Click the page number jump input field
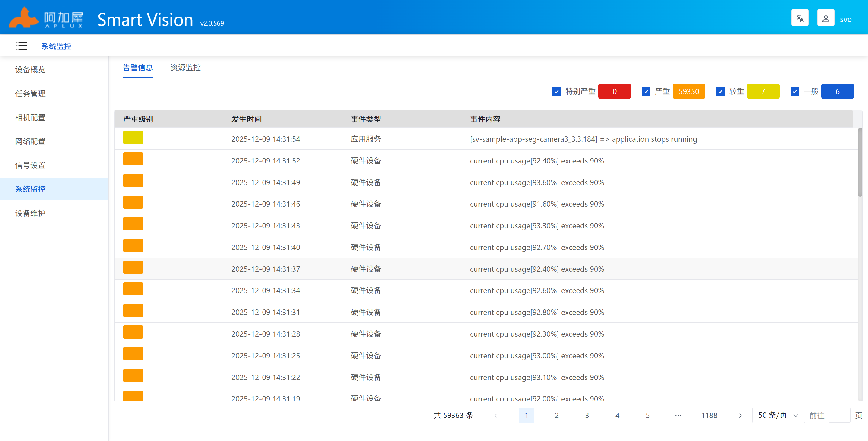Viewport: 868px width, 441px height. click(839, 415)
